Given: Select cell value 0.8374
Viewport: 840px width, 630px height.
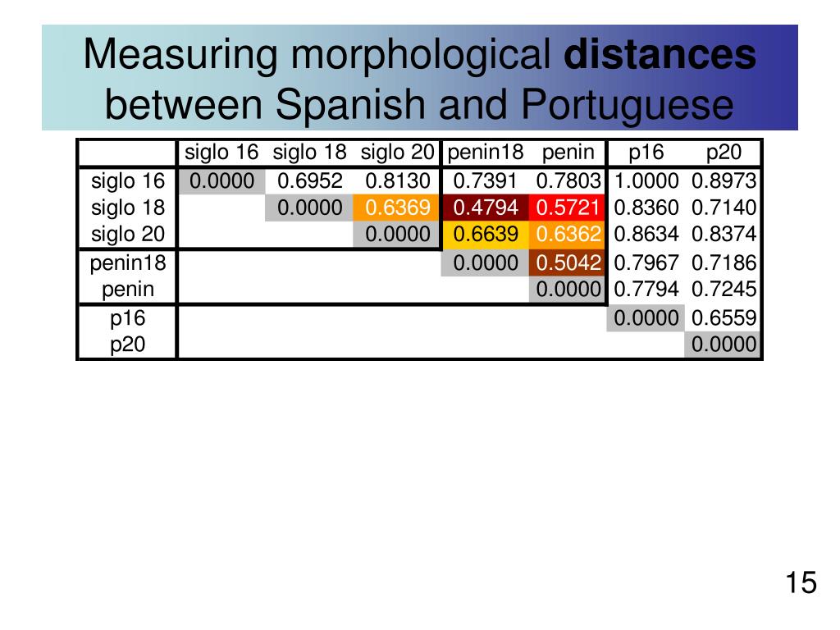Looking at the screenshot, I should point(724,235).
